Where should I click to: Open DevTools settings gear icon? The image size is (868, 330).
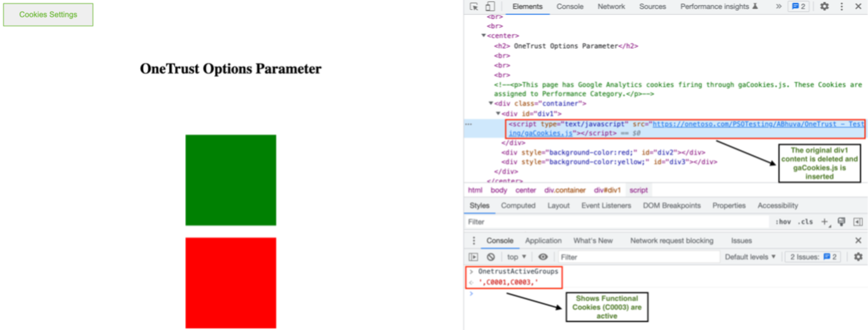pyautogui.click(x=824, y=6)
